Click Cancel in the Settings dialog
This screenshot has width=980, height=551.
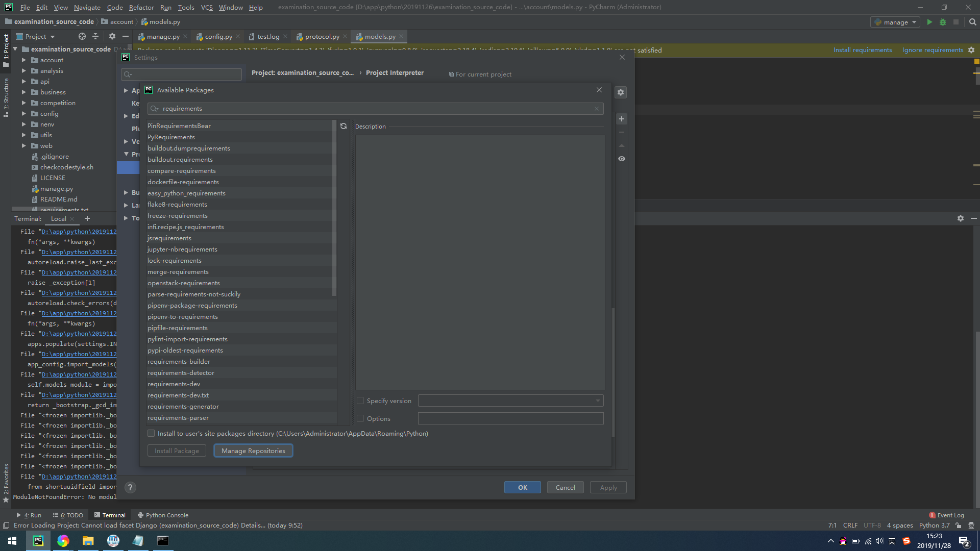(x=566, y=488)
